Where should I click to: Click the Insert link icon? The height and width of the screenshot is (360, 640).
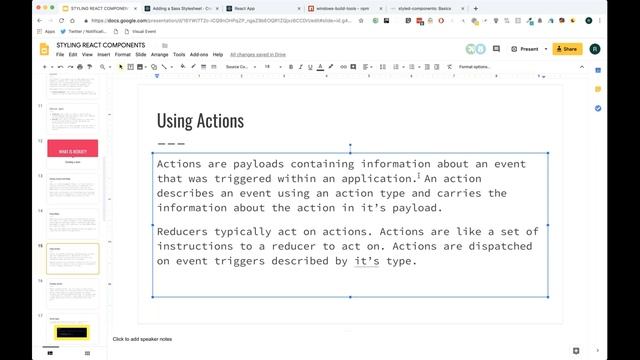(x=343, y=67)
